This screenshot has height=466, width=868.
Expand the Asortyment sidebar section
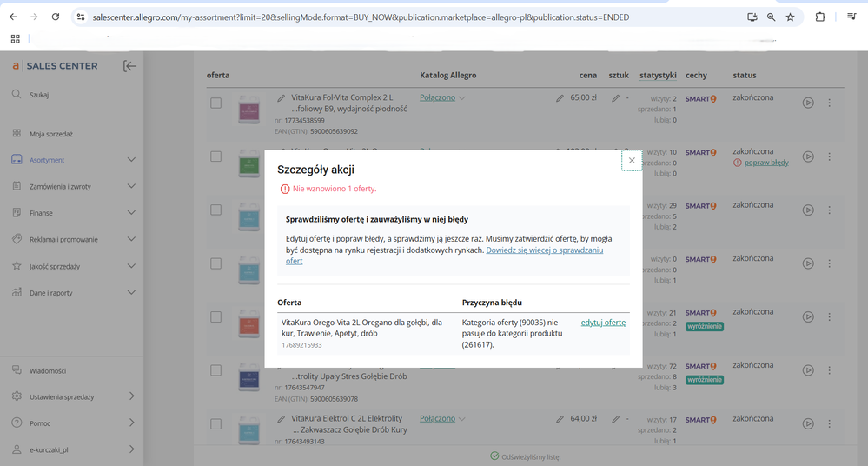pos(131,160)
